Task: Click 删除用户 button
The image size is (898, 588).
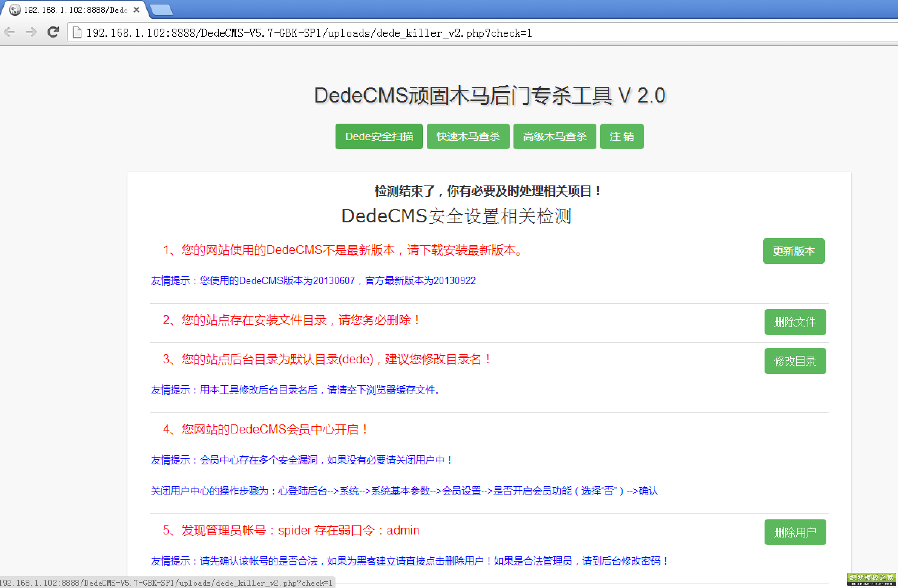Action: [795, 533]
